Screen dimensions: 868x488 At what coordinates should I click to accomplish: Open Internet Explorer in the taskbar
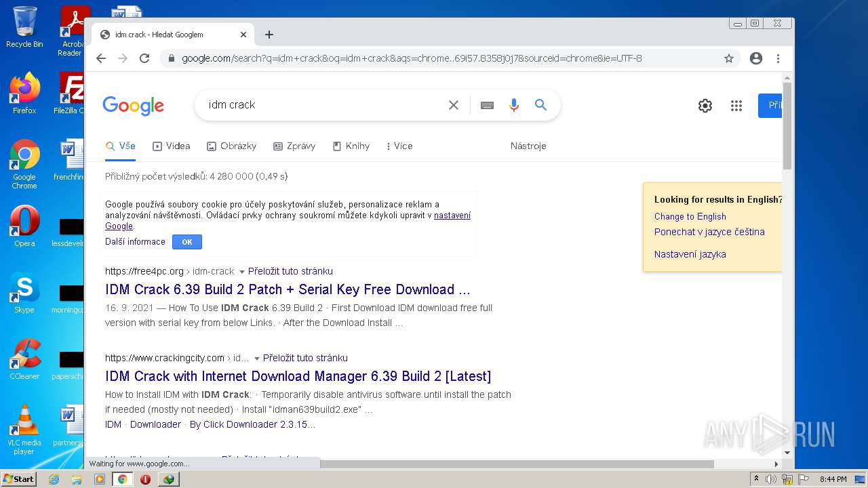(54, 479)
